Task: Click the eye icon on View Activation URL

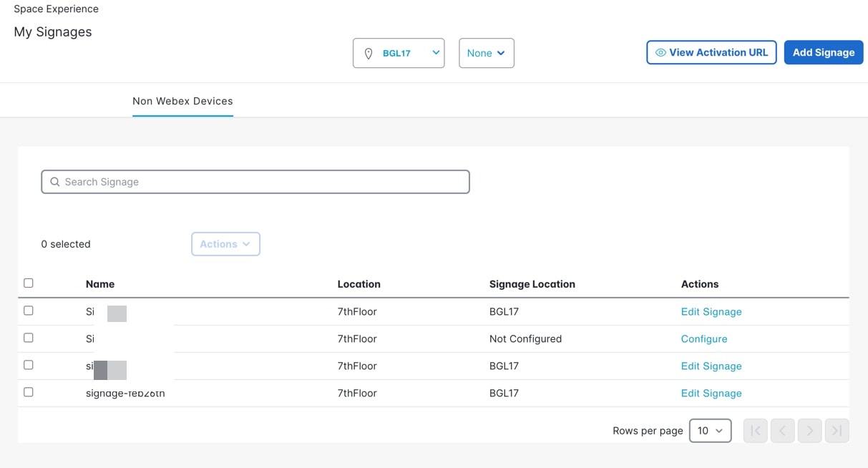Action: (660, 52)
